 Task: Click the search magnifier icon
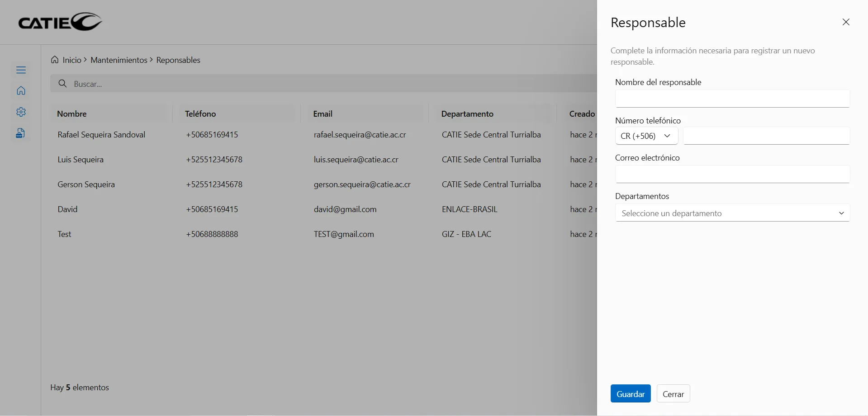click(63, 84)
